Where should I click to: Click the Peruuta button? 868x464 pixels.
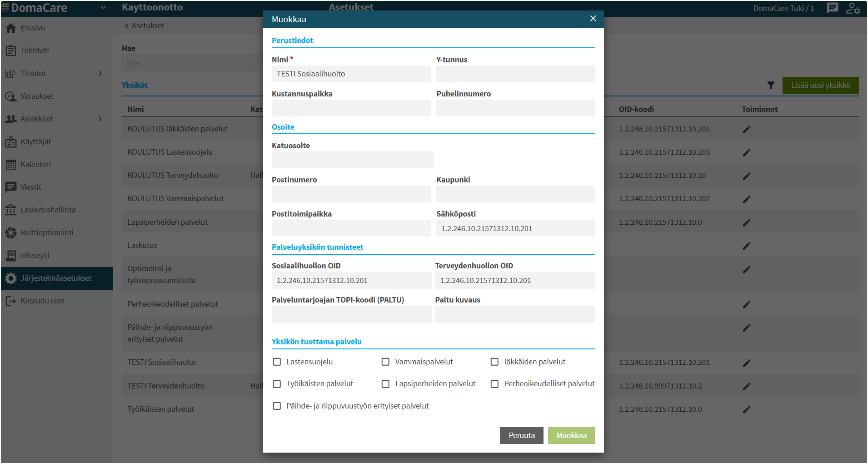click(x=522, y=435)
